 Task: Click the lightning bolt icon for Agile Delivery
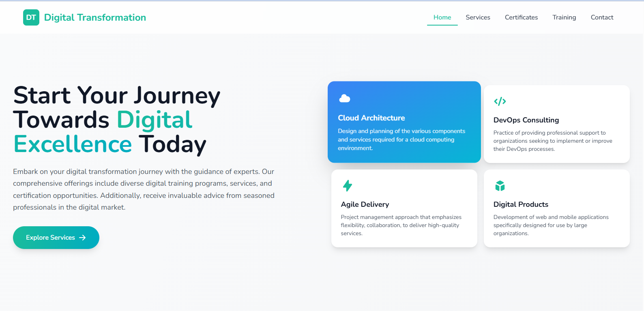click(348, 186)
